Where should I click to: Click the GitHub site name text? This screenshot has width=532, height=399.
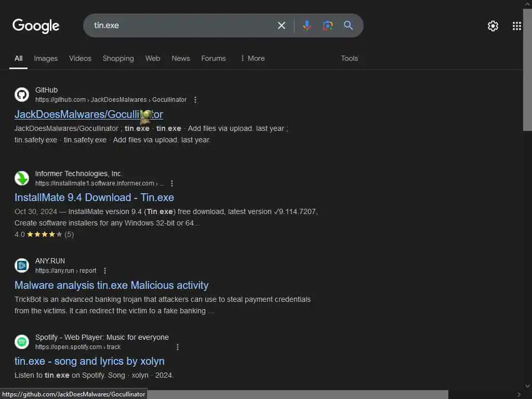coord(46,90)
